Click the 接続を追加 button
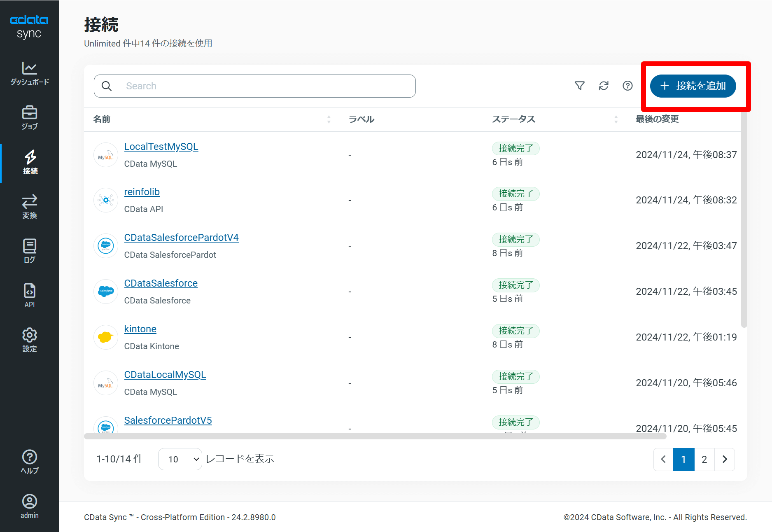The image size is (772, 532). (x=693, y=86)
